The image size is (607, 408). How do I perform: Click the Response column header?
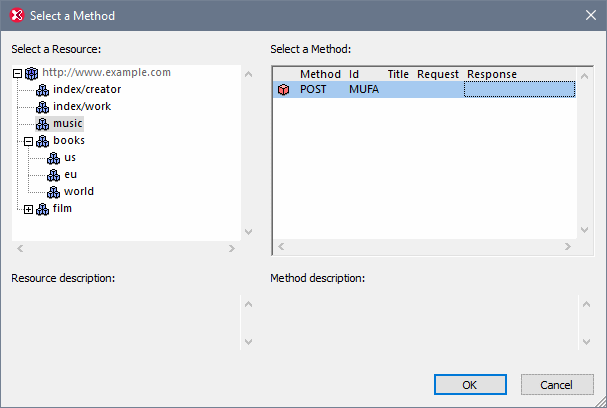(x=491, y=74)
